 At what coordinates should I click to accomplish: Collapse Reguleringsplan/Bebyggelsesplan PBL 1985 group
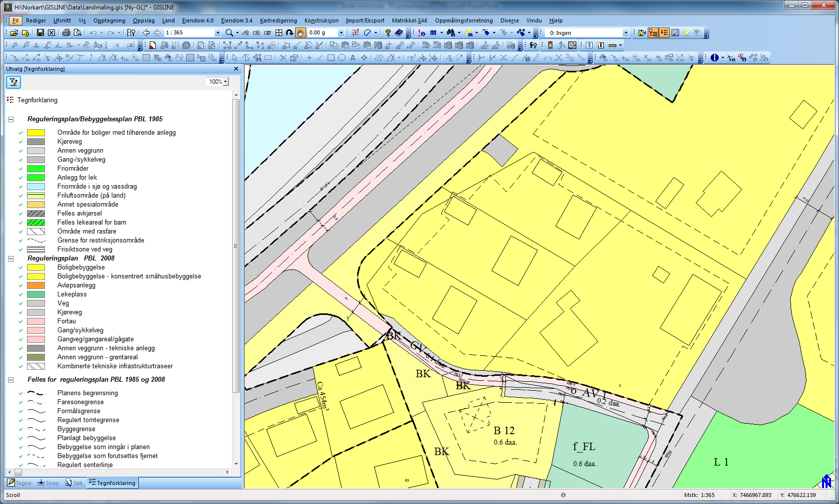coord(10,119)
